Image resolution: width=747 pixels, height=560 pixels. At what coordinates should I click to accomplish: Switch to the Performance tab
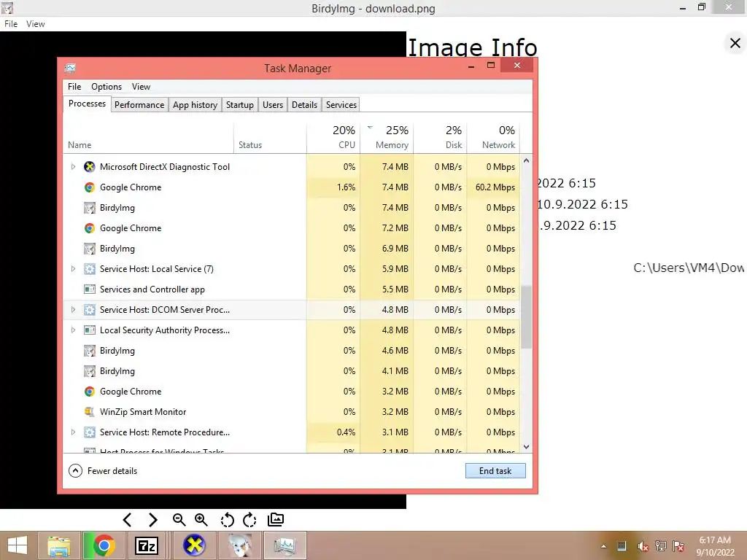[x=139, y=105]
